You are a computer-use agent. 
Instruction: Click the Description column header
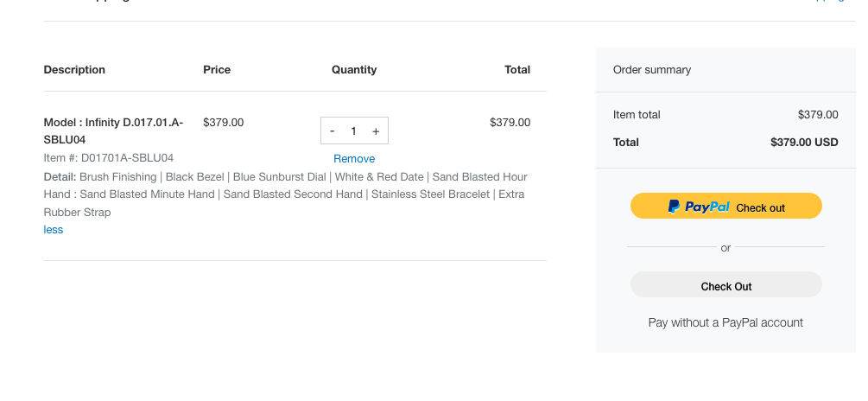coord(74,70)
